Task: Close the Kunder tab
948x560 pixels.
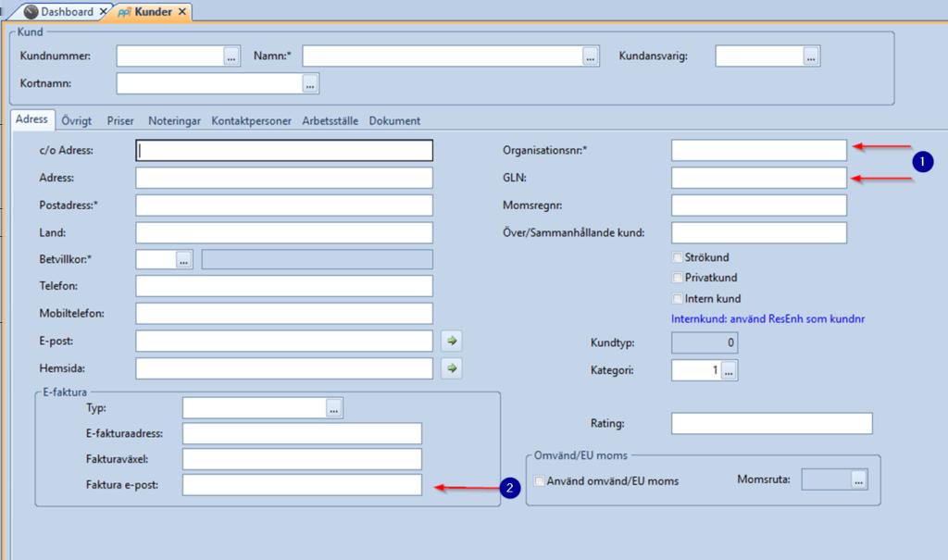Action: pos(182,11)
